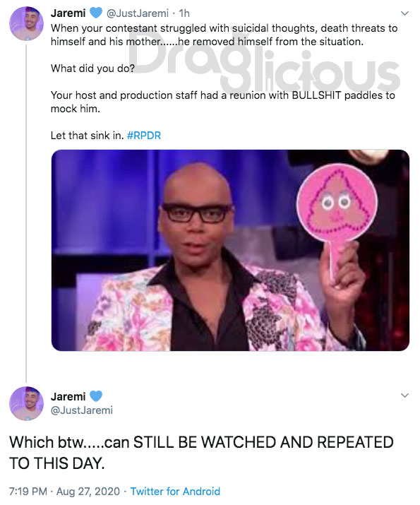
Task: Click the @JustJaremi handle on top tweet
Action: click(x=137, y=13)
